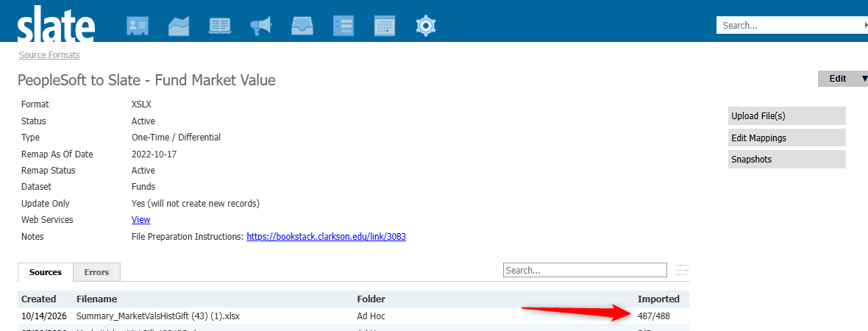868x331 pixels.
Task: Click the Sources table search field
Action: (x=585, y=270)
